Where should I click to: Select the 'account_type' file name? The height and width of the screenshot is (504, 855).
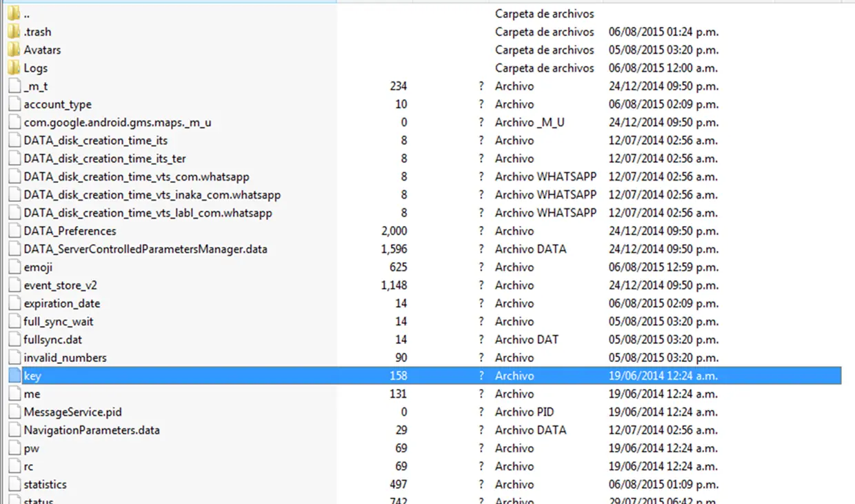click(57, 104)
